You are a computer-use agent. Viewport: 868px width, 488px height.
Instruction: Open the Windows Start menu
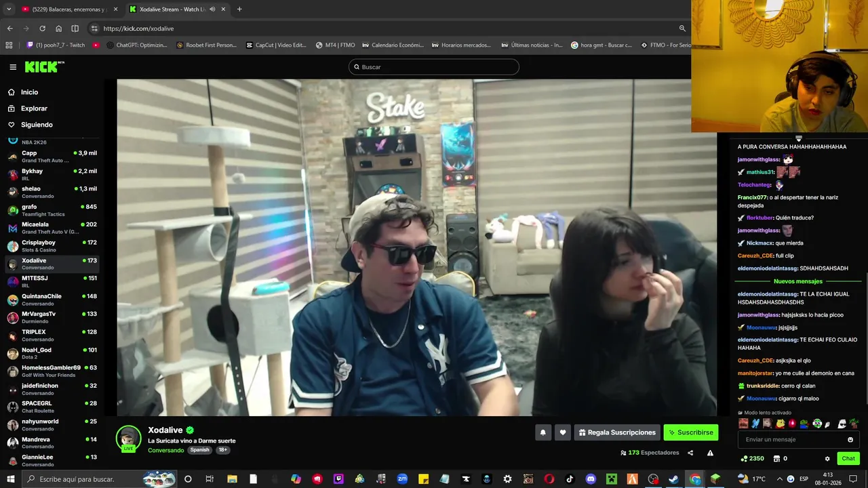pyautogui.click(x=11, y=479)
